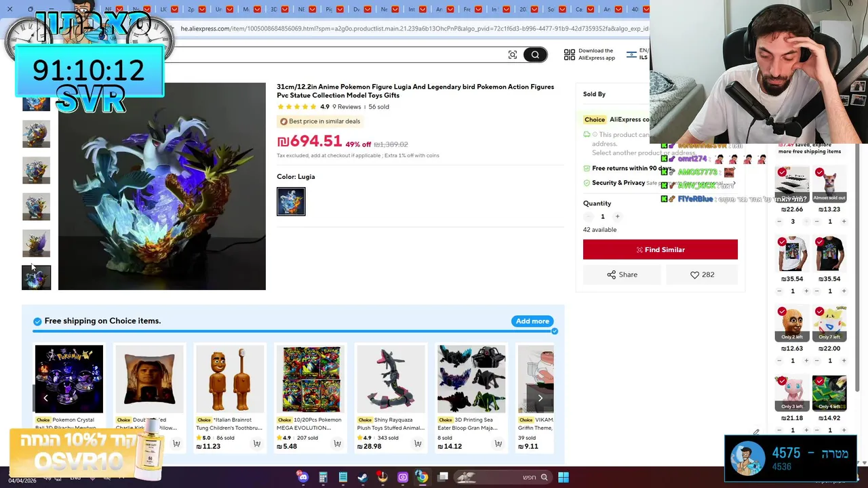This screenshot has height=488, width=868.
Task: Open Discord from the taskbar
Action: tap(303, 477)
